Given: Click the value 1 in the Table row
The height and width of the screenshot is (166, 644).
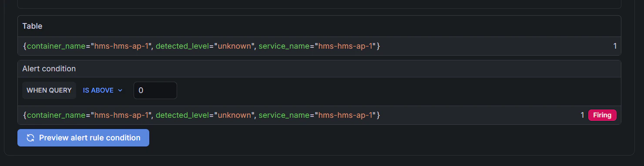Looking at the screenshot, I should click(x=615, y=46).
